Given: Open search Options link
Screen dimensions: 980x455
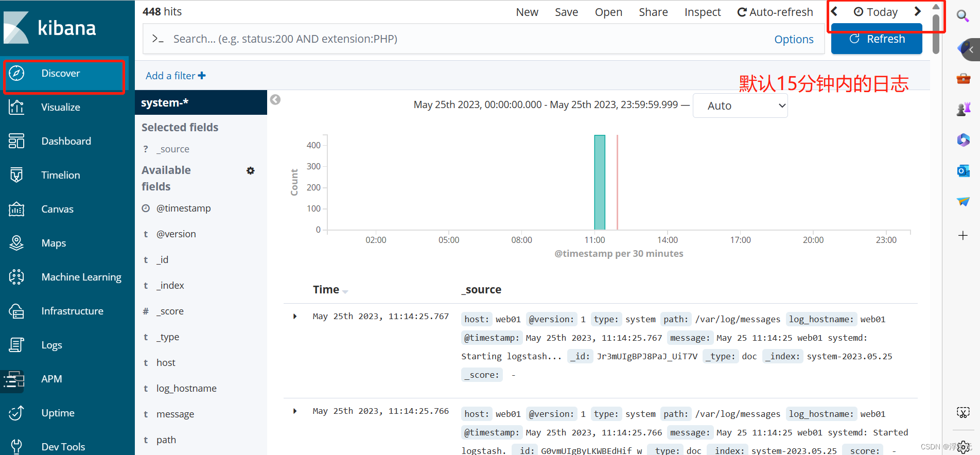Looking at the screenshot, I should (x=794, y=39).
